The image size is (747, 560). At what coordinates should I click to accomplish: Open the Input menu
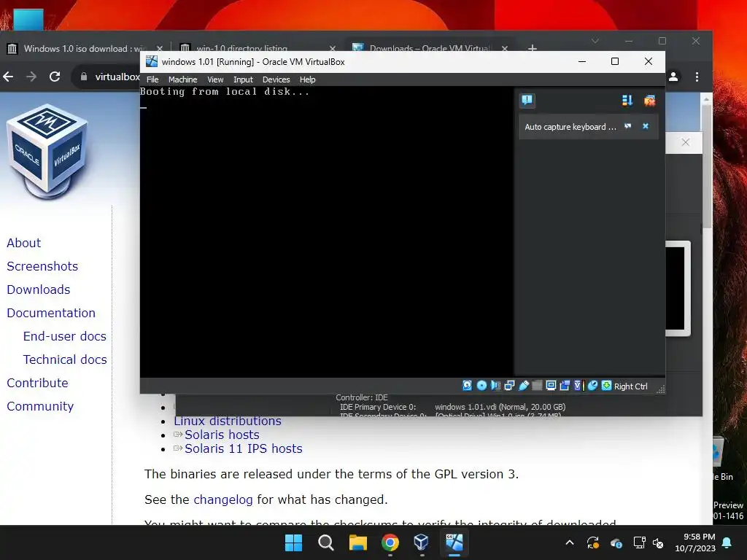[243, 79]
